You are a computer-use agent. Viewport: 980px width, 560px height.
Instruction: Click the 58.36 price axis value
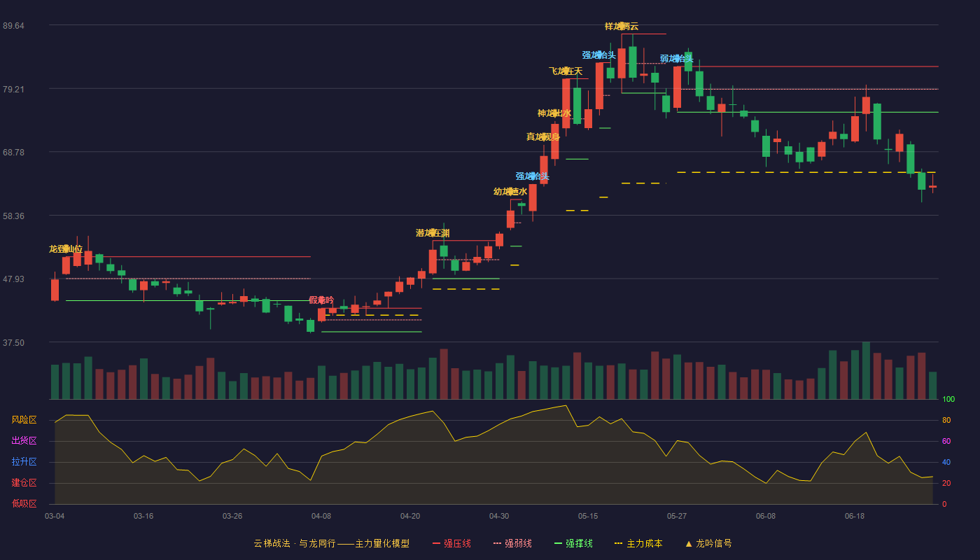pos(13,216)
